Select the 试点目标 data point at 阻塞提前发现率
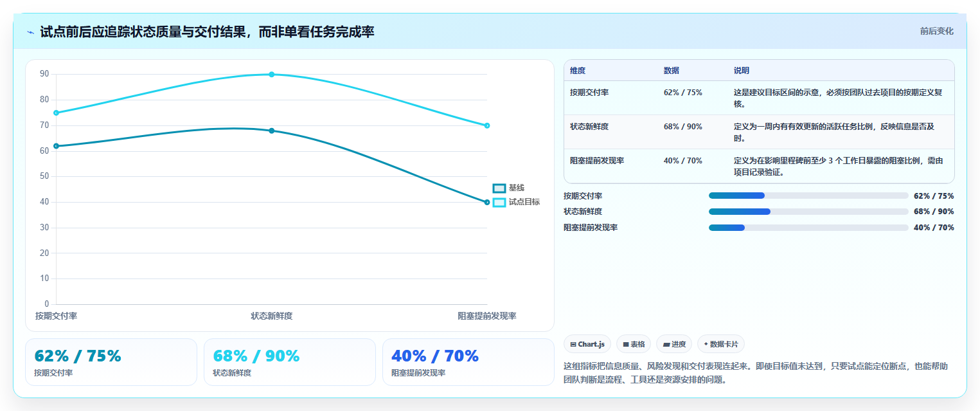Screen dimensions: 980x411 point(487,125)
